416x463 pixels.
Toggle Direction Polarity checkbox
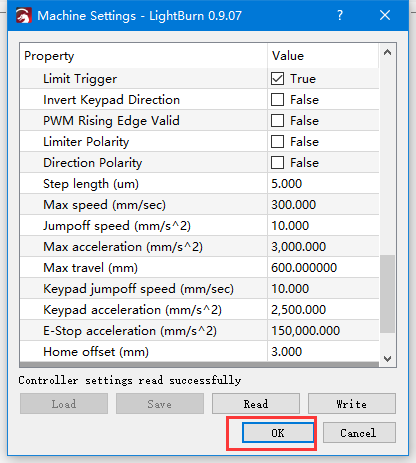tap(277, 163)
